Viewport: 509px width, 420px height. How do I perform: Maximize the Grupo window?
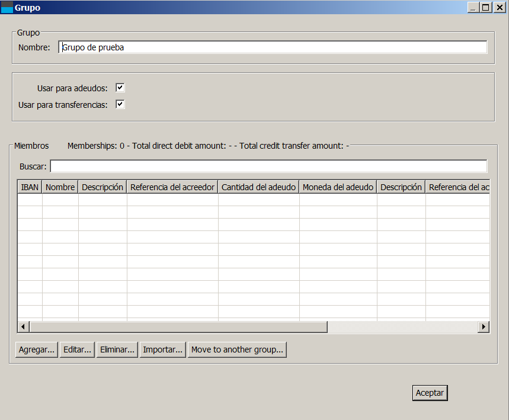click(485, 8)
